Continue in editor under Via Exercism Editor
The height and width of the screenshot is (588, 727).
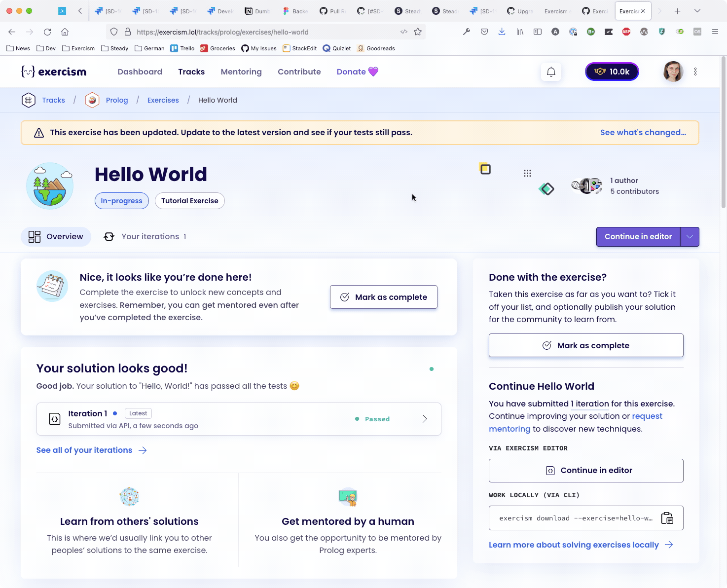(586, 471)
